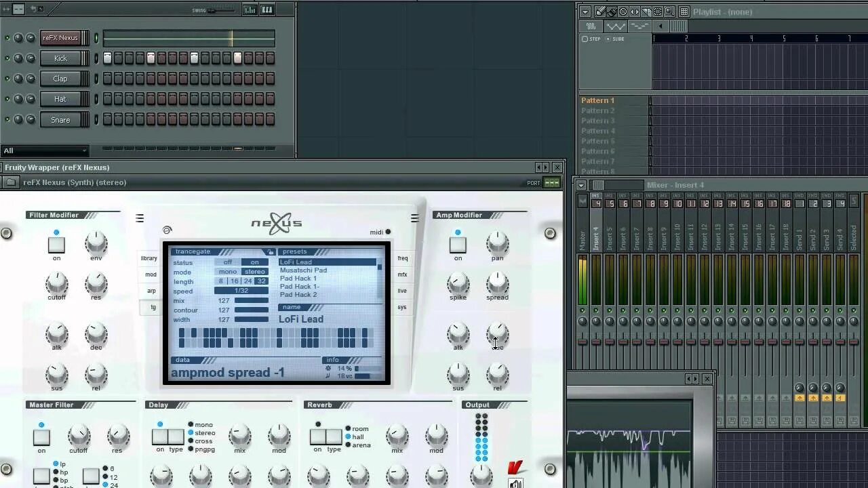Image resolution: width=868 pixels, height=488 pixels.
Task: Click the Hat channel button
Action: click(61, 99)
